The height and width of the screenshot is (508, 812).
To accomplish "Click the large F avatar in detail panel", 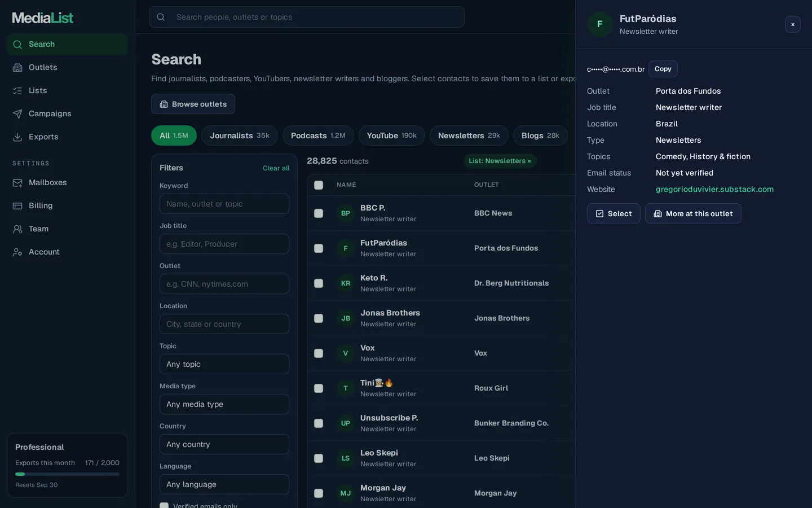I will point(600,24).
